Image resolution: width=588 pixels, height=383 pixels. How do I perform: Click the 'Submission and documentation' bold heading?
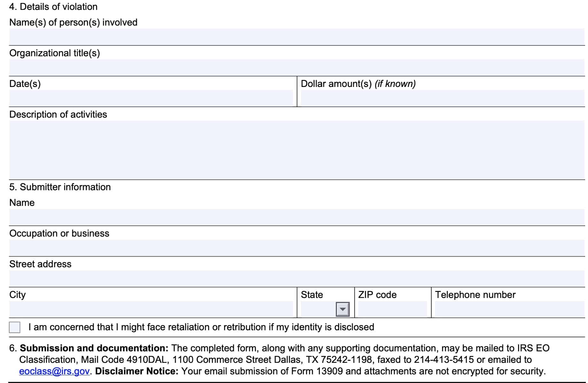click(x=94, y=348)
